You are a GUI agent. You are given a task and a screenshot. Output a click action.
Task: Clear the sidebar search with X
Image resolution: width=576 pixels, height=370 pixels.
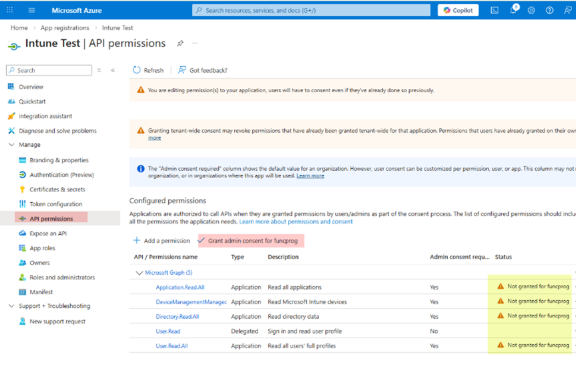coord(99,70)
